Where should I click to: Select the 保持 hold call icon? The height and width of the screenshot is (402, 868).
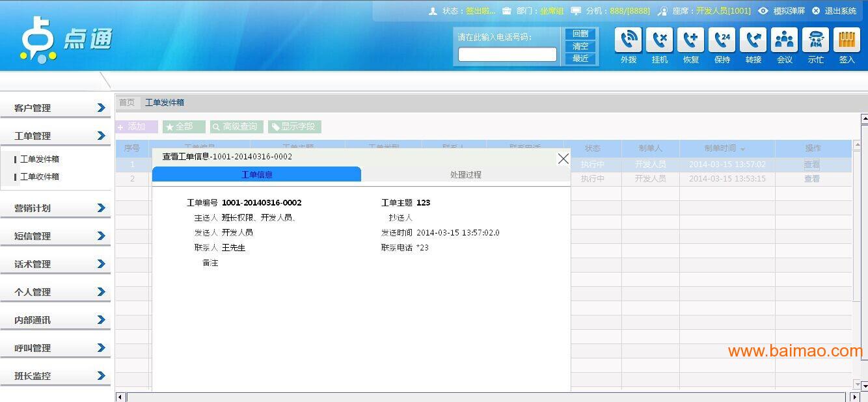click(722, 40)
